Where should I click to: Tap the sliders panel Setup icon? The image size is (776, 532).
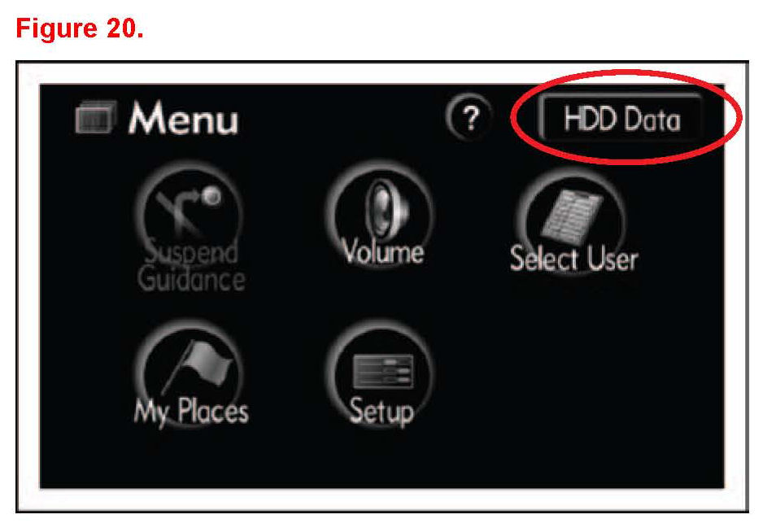coord(383,372)
